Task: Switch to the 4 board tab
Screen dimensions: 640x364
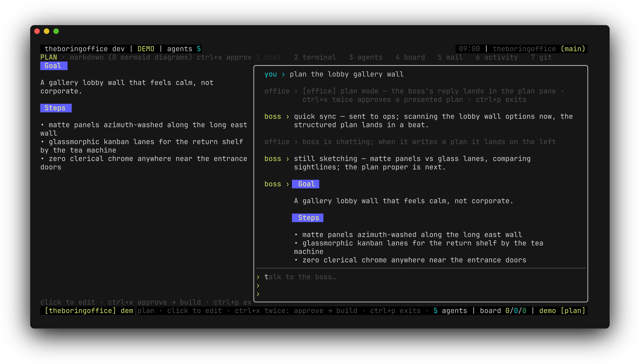Action: point(410,57)
